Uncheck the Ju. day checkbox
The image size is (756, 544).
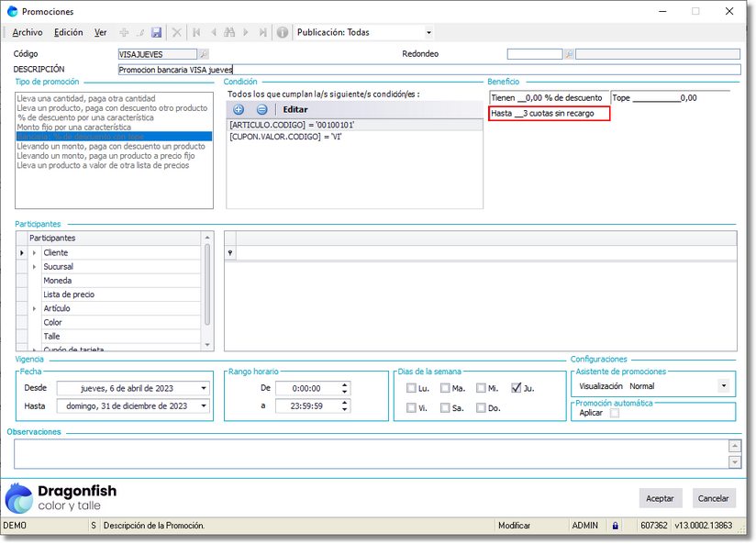click(x=516, y=388)
